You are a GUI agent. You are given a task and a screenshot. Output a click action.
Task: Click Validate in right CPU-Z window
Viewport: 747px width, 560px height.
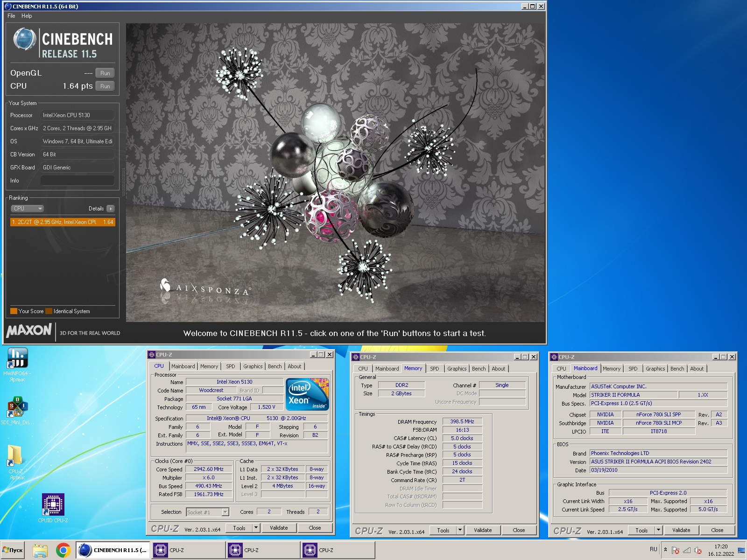tap(681, 530)
